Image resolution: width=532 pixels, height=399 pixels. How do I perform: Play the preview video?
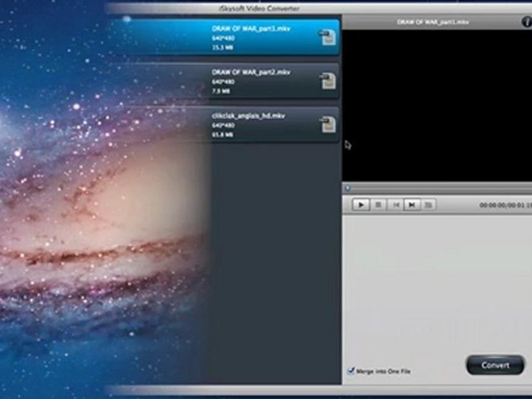361,205
